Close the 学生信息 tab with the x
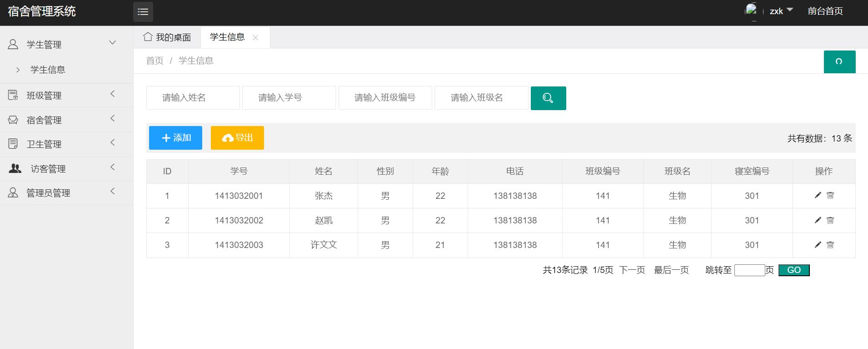This screenshot has width=868, height=349. coord(255,38)
